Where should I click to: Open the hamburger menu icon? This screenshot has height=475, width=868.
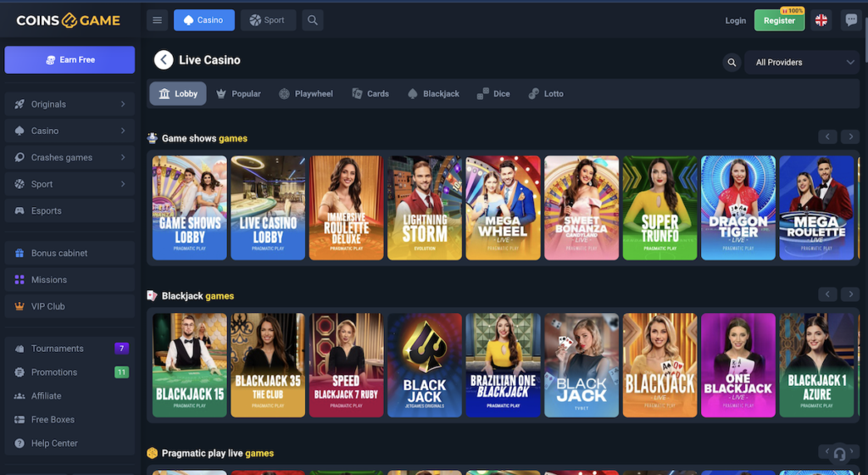pos(157,20)
